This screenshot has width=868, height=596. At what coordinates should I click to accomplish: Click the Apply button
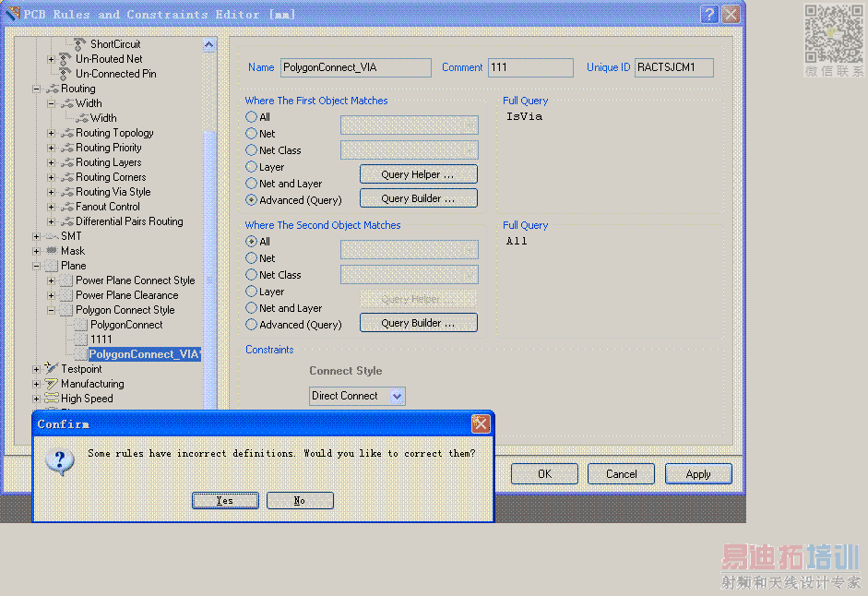pos(698,473)
